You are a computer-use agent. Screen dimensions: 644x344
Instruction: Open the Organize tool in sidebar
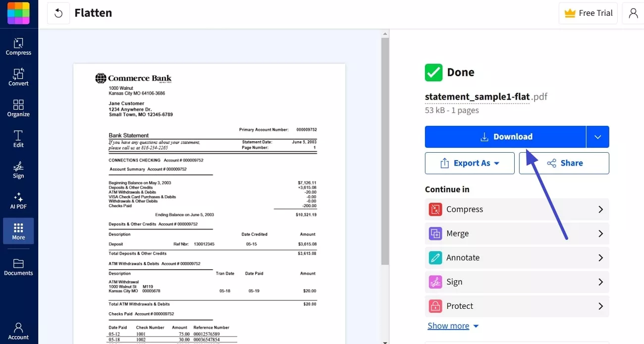coord(18,108)
